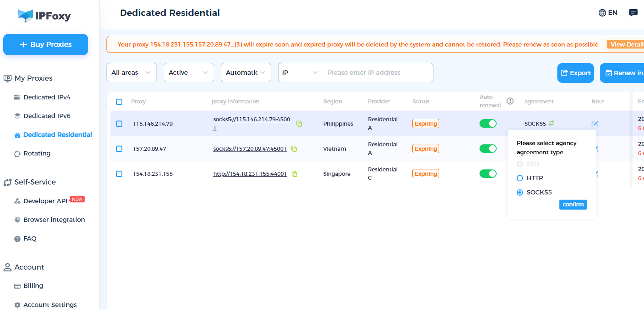Click the FAQ question mark icon
Image resolution: width=644 pixels, height=309 pixels.
(17, 239)
